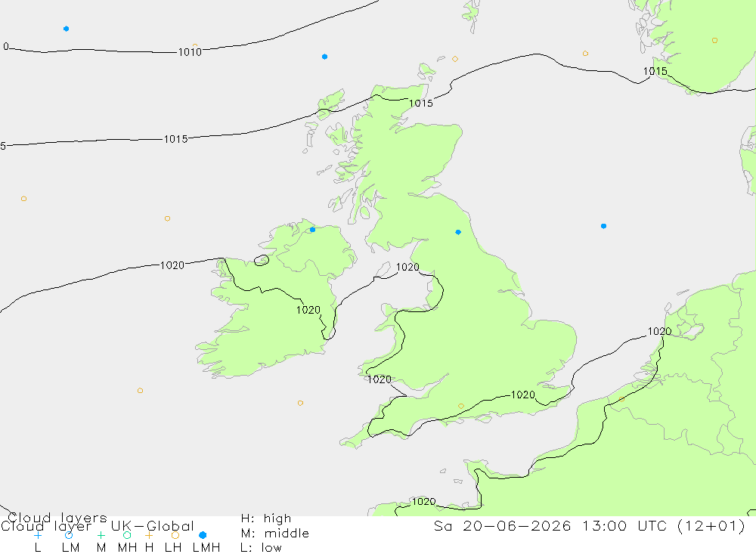Click the 1015 label north of Scotland
The height and width of the screenshot is (554, 756).
click(421, 104)
